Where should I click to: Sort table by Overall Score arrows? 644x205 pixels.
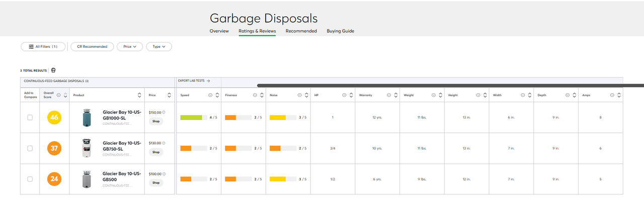click(65, 95)
